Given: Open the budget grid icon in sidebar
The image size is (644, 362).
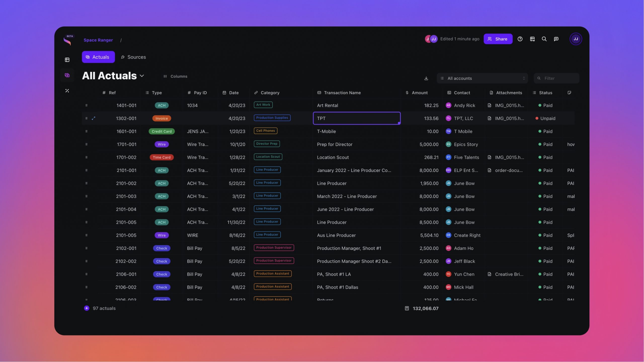Looking at the screenshot, I should click(67, 60).
